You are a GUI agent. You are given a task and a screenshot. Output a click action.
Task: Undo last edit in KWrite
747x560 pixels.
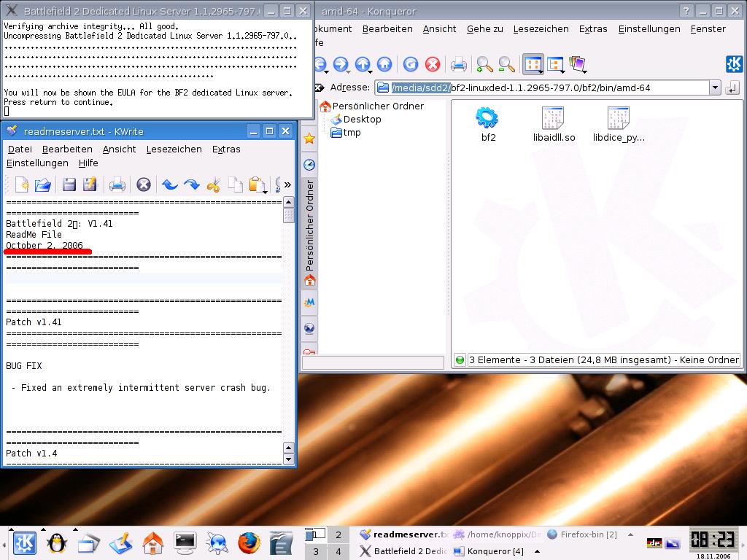[x=169, y=184]
